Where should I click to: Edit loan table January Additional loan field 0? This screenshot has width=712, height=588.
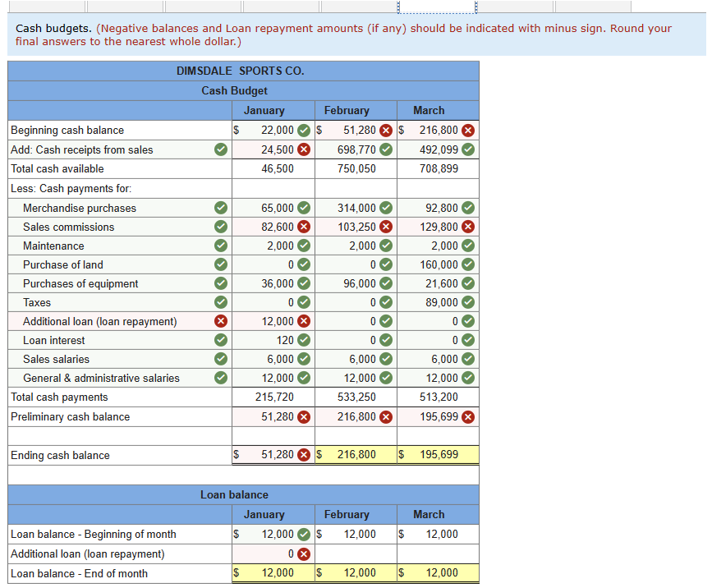point(273,554)
